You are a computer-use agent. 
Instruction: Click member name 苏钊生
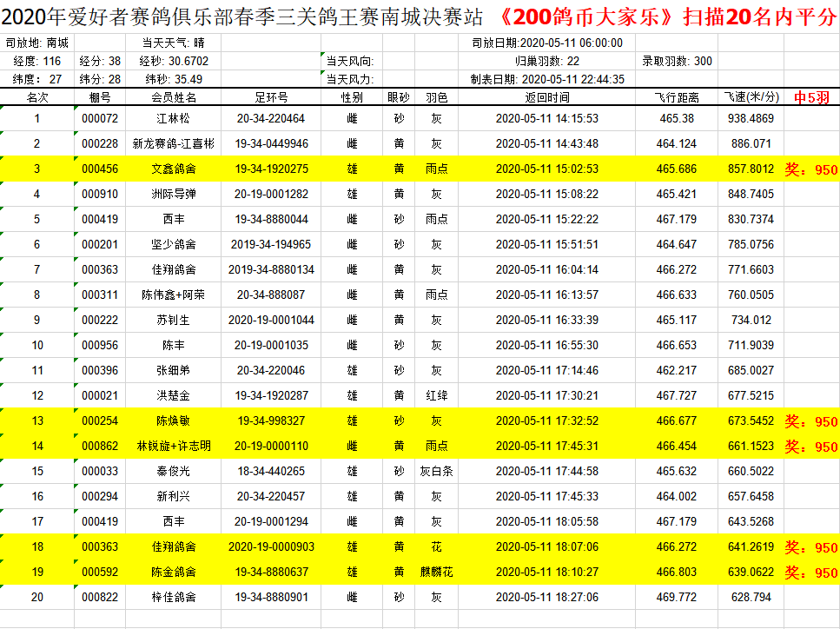point(173,320)
